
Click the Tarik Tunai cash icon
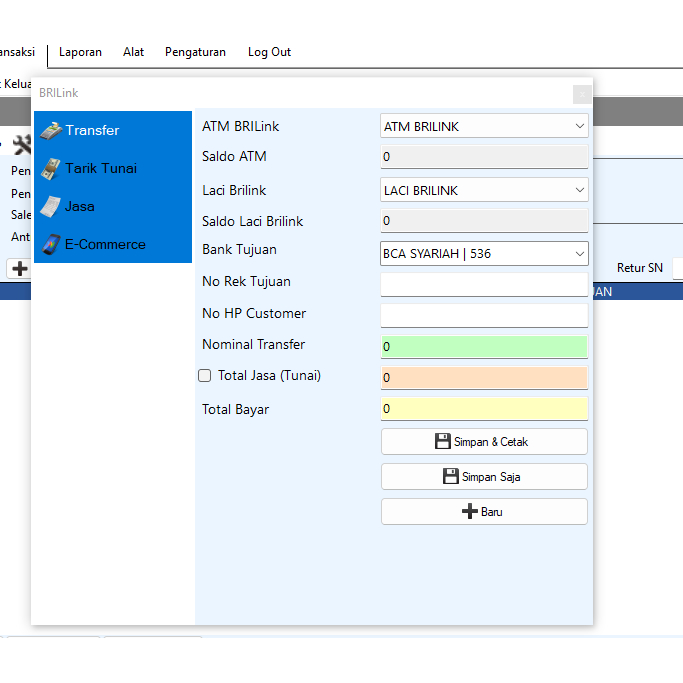[51, 169]
